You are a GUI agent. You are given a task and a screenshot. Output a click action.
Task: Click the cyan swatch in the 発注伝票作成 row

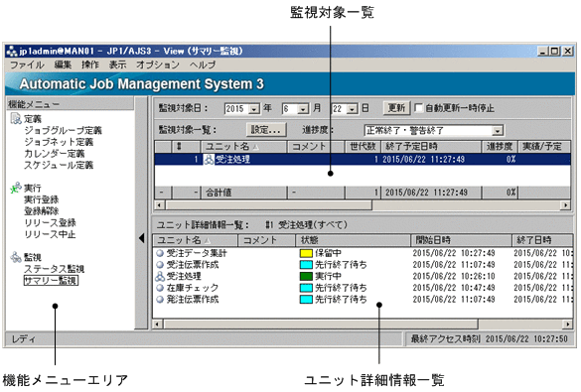coord(306,299)
